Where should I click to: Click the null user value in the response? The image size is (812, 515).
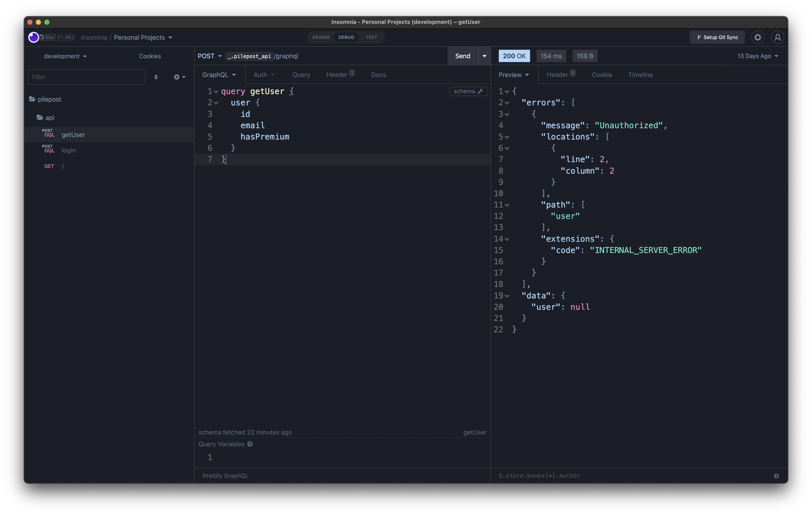pos(580,307)
